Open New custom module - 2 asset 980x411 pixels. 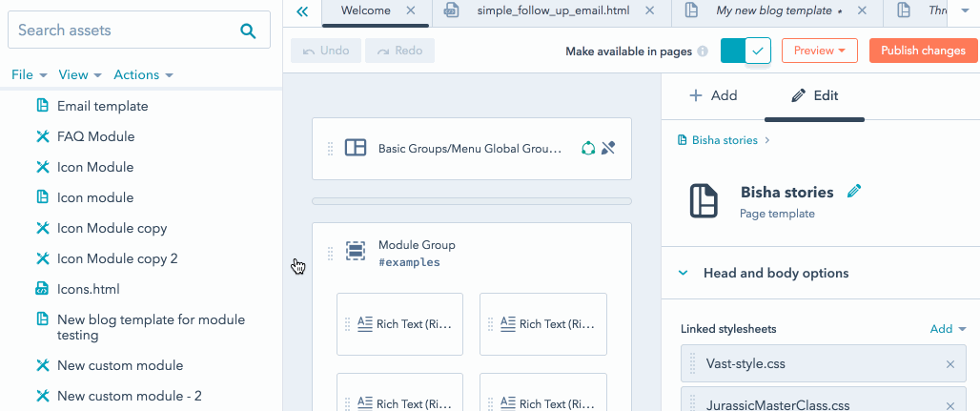point(130,396)
